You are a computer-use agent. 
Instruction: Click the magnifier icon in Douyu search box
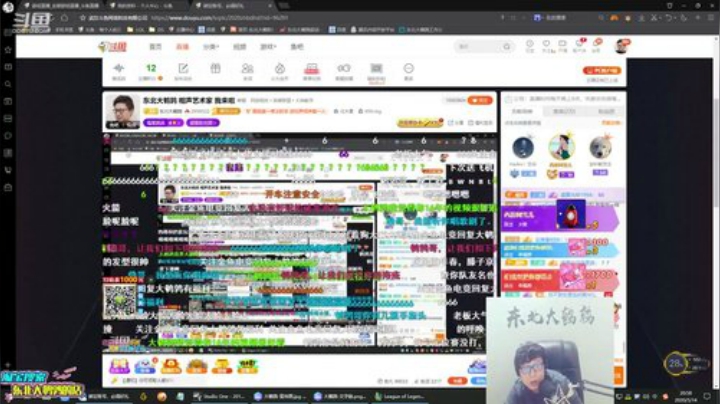coord(506,46)
